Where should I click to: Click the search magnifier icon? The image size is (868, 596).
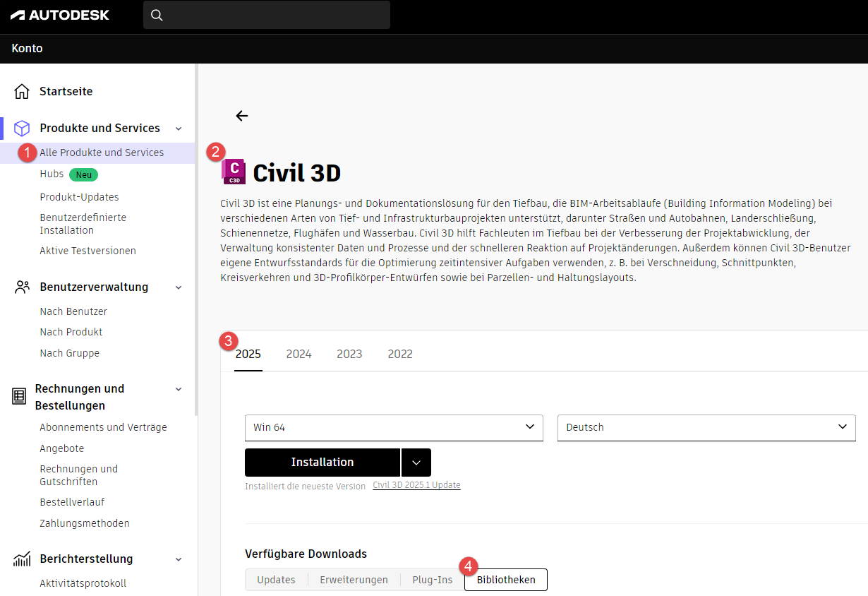click(157, 15)
